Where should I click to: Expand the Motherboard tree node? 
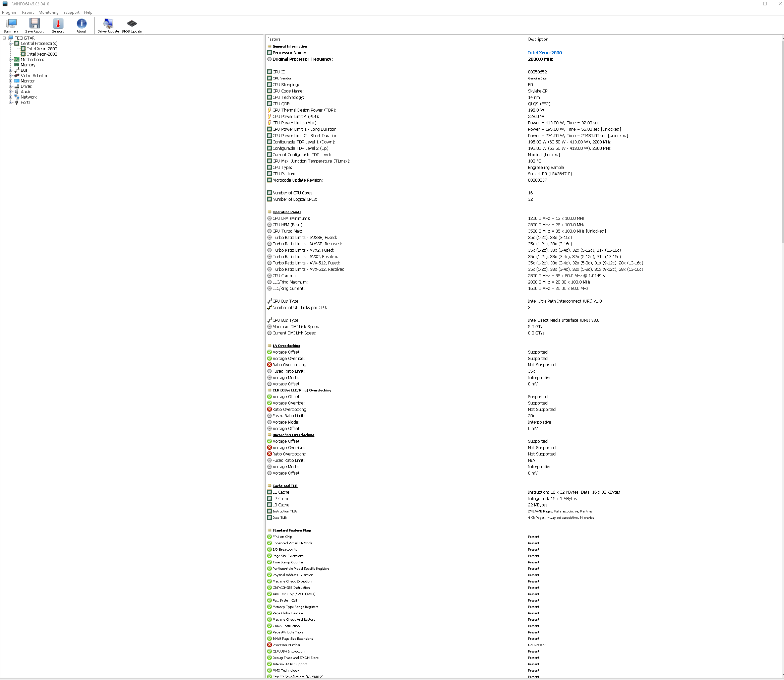[11, 60]
